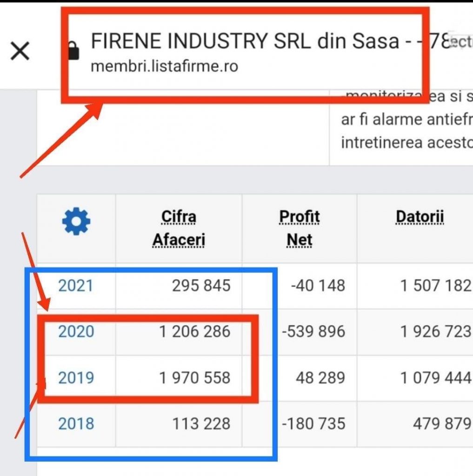
Task: Click the Datorii column header
Action: 420,217
